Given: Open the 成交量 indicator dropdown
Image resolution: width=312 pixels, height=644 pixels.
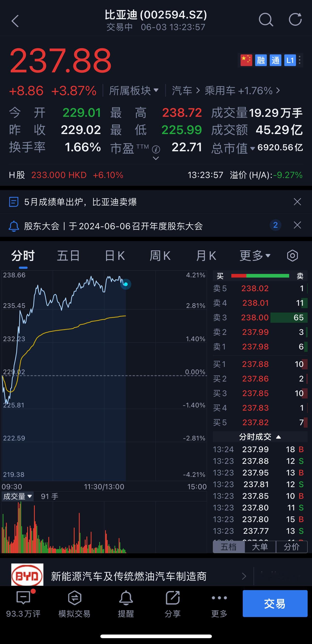Looking at the screenshot, I should pos(17,496).
